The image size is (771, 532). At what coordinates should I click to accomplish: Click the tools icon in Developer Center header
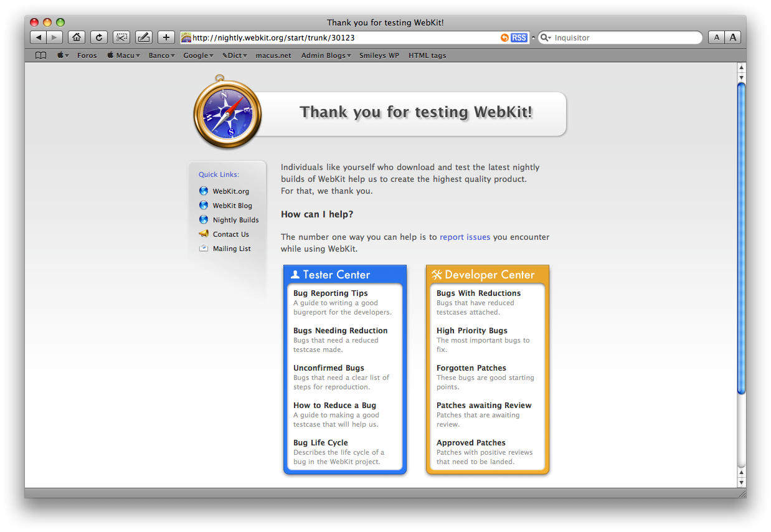[437, 275]
